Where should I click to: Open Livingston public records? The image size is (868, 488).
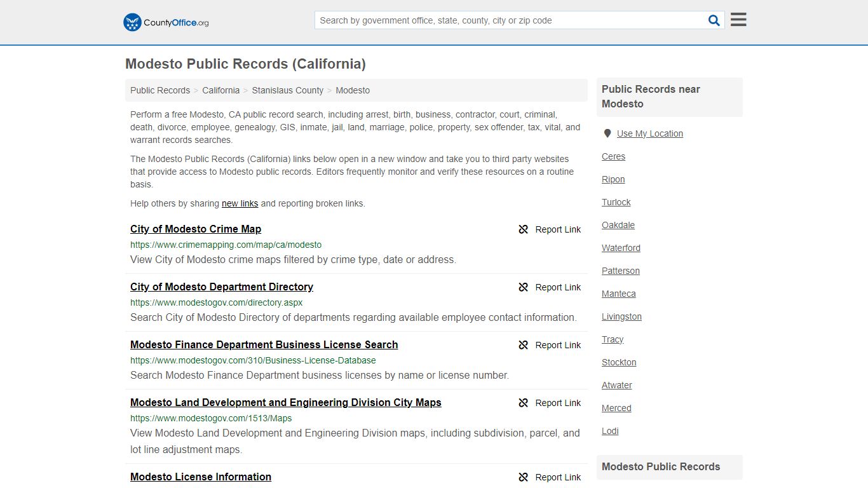621,316
